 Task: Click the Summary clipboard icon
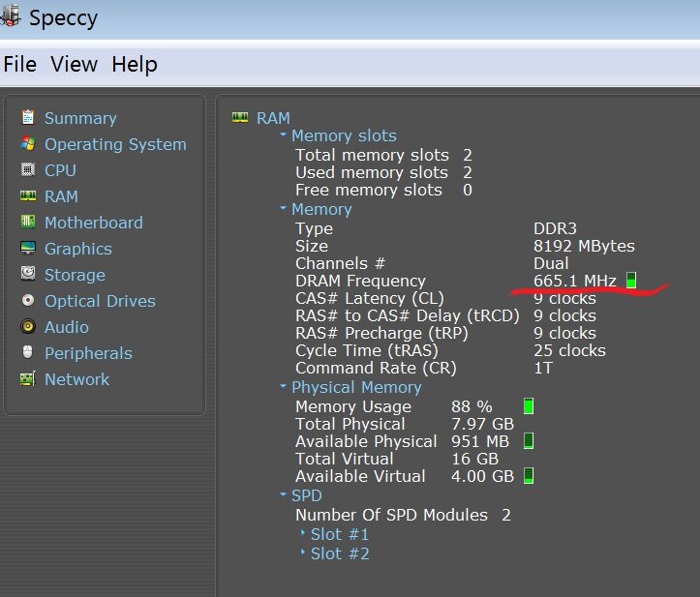[x=28, y=117]
